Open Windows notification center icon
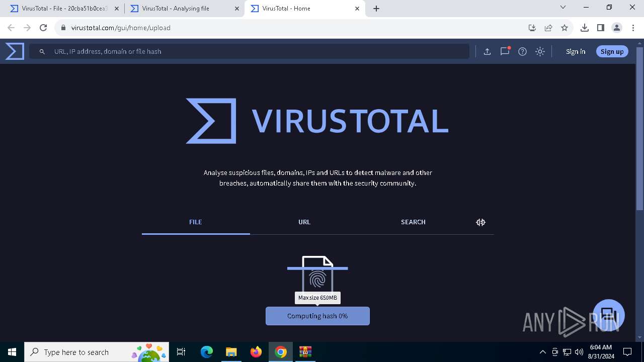644x362 pixels. pyautogui.click(x=627, y=352)
